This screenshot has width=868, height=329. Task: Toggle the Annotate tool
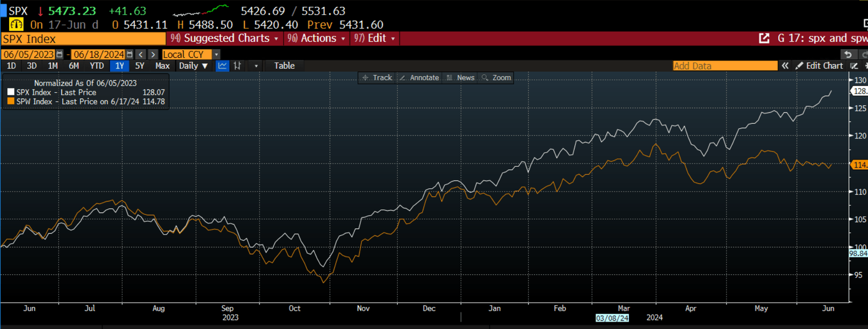419,77
